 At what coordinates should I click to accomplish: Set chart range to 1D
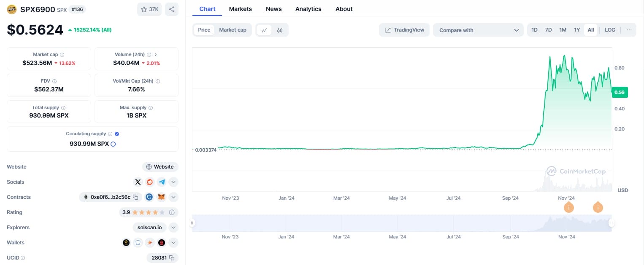tap(535, 30)
